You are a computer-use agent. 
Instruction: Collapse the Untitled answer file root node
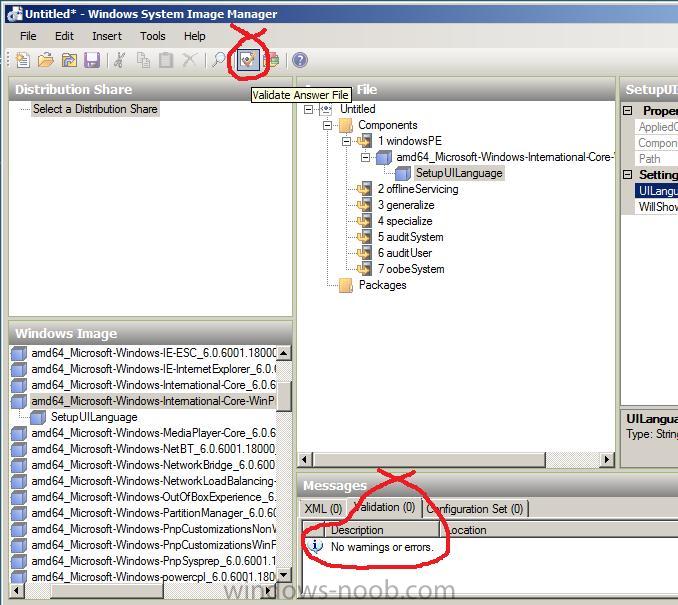pos(308,110)
